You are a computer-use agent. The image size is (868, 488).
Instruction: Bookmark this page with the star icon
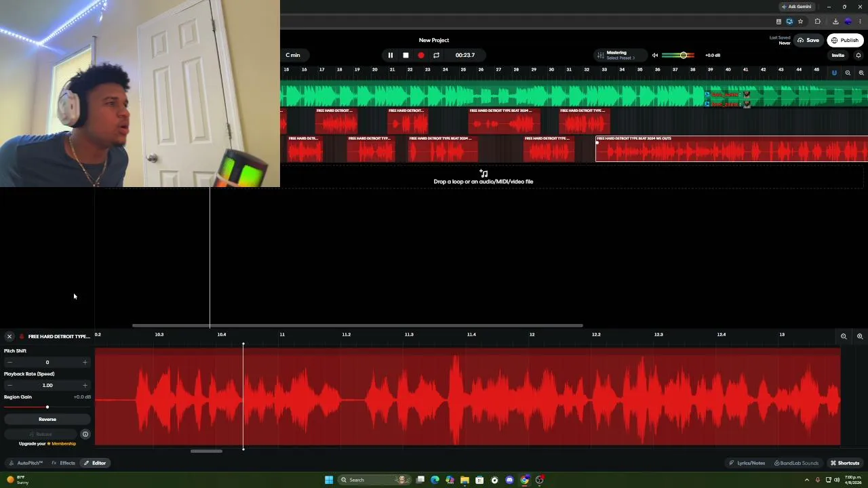[x=800, y=21]
